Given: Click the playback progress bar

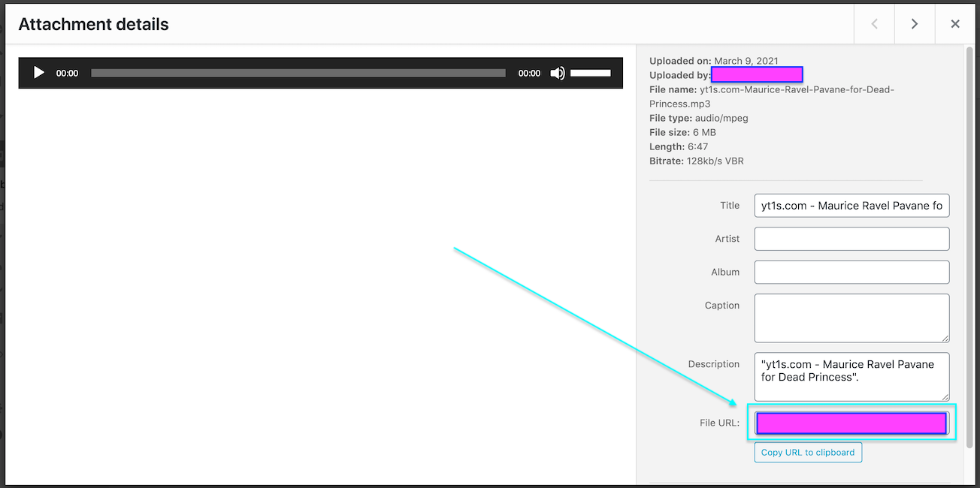Looking at the screenshot, I should pyautogui.click(x=298, y=73).
